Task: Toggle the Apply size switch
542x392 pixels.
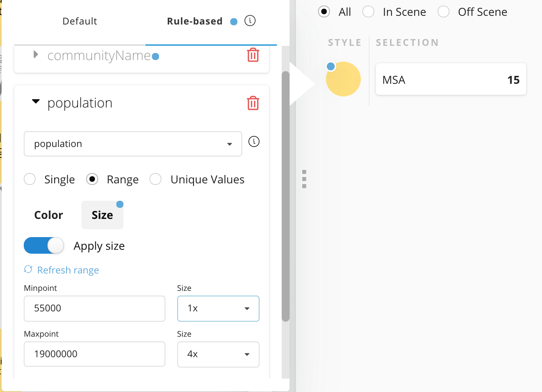Action: tap(44, 245)
